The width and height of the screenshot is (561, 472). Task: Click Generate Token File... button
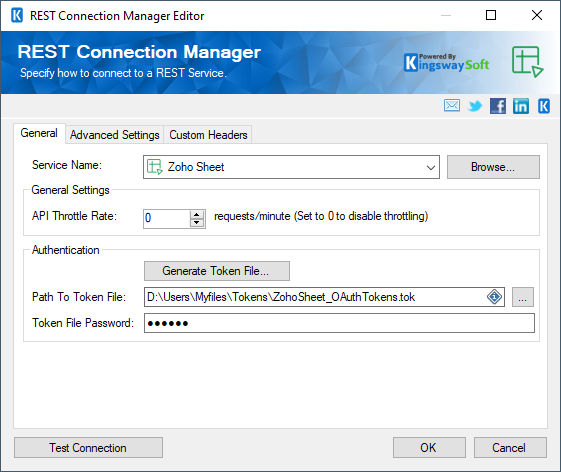(217, 271)
